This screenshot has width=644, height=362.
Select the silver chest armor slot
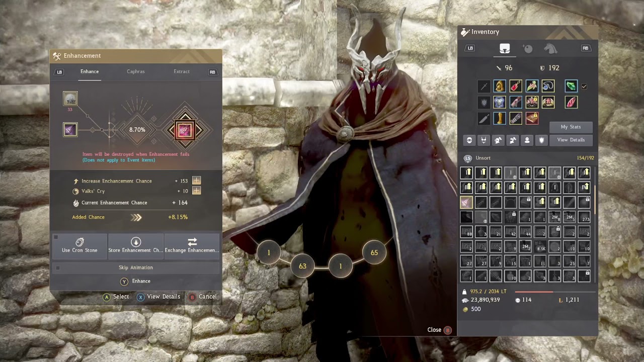[x=500, y=103]
